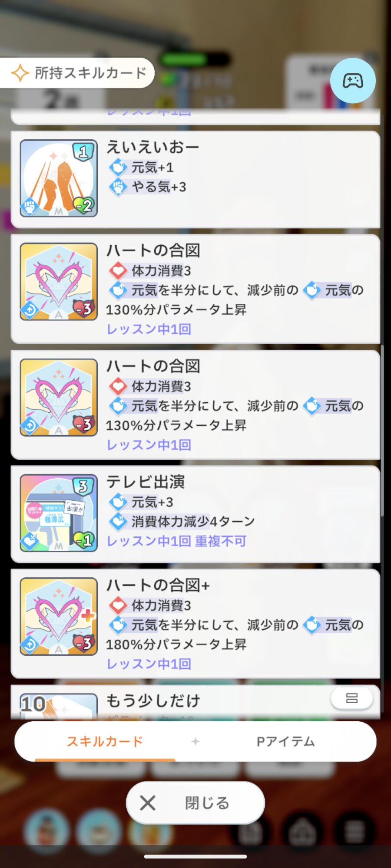
Task: Toggle the list layout view button
Action: 352,698
